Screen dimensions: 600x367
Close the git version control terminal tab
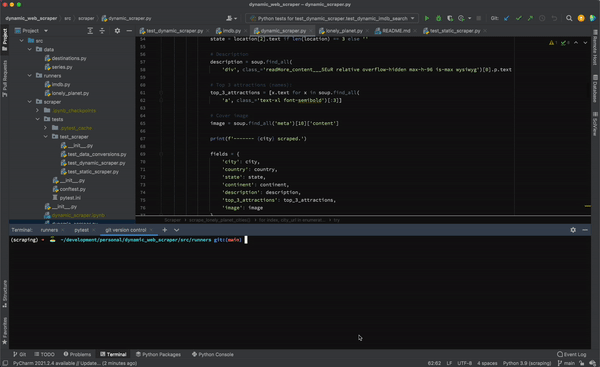click(151, 230)
